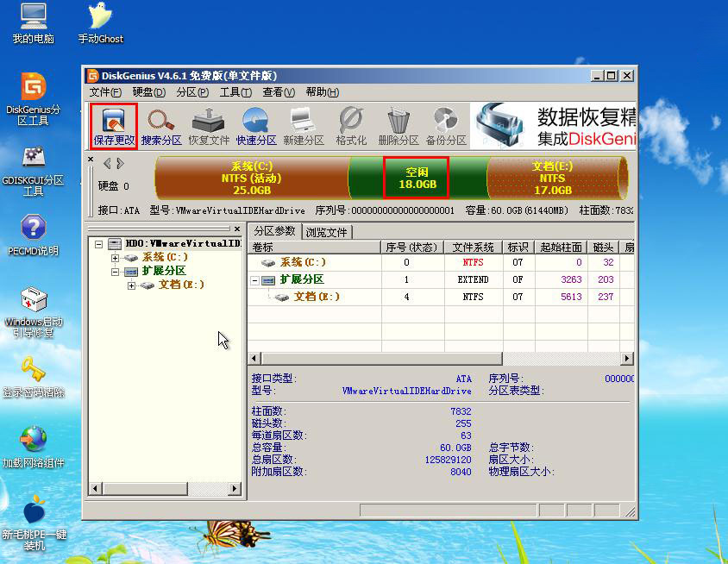Click the 文件系统 column header
This screenshot has height=564, width=728.
tap(474, 248)
